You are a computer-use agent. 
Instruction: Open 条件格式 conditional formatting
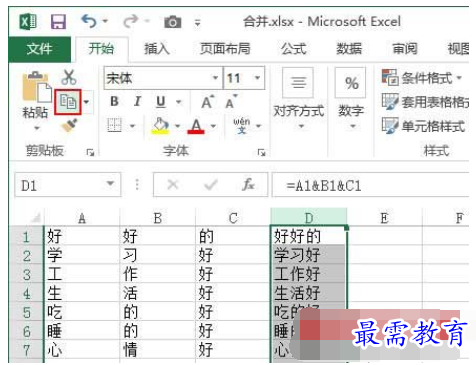pos(422,78)
